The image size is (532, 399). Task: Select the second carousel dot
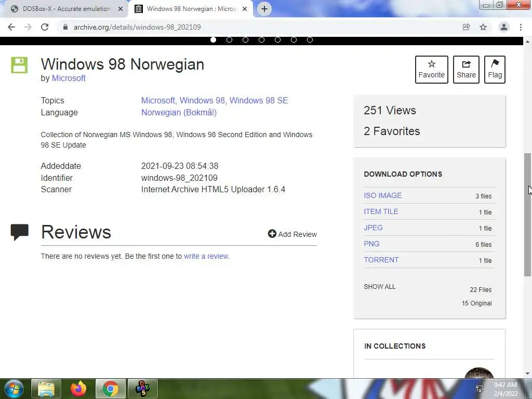(229, 39)
